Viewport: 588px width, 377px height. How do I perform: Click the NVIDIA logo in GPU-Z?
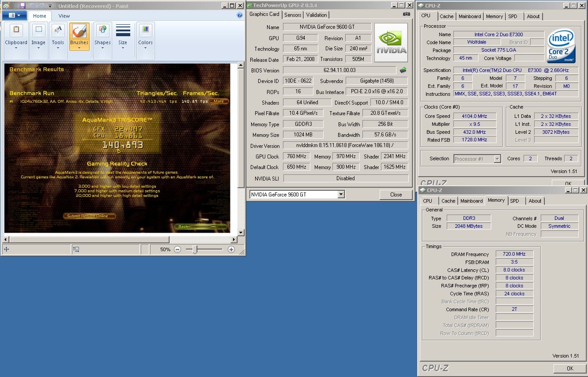pos(391,42)
